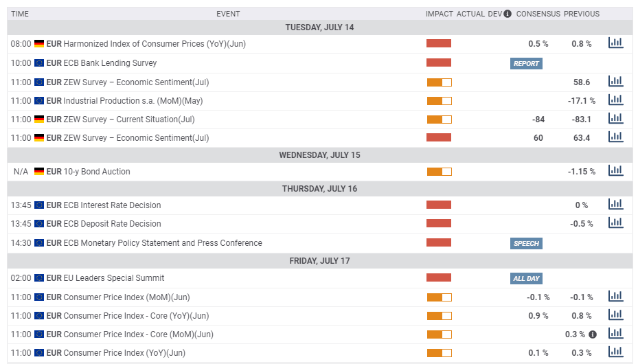Open chart for Consumer Price Index (MoM)

[615, 297]
